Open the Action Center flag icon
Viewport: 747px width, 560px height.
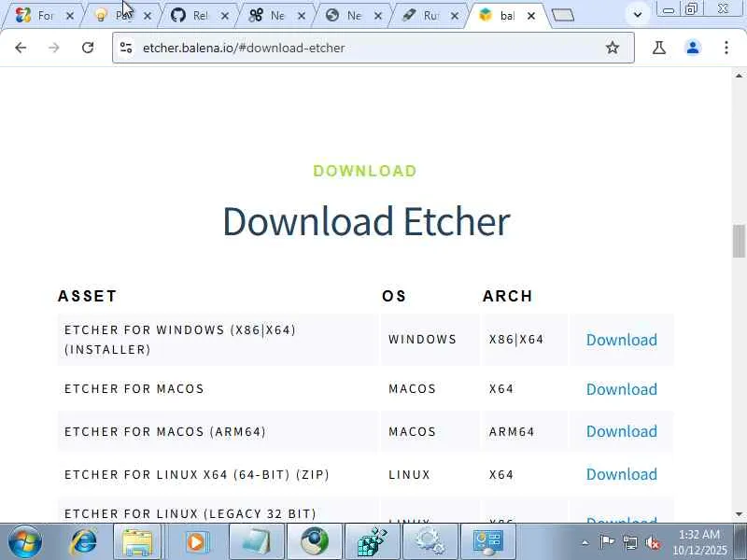pyautogui.click(x=607, y=542)
